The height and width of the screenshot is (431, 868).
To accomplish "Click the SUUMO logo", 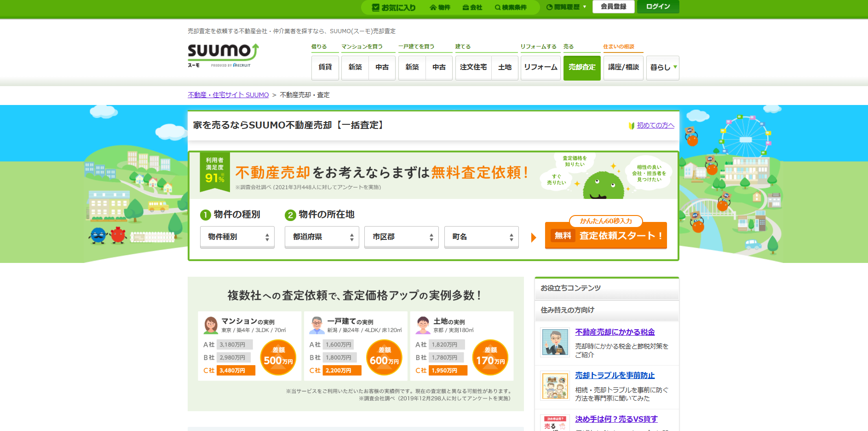I will click(x=223, y=52).
